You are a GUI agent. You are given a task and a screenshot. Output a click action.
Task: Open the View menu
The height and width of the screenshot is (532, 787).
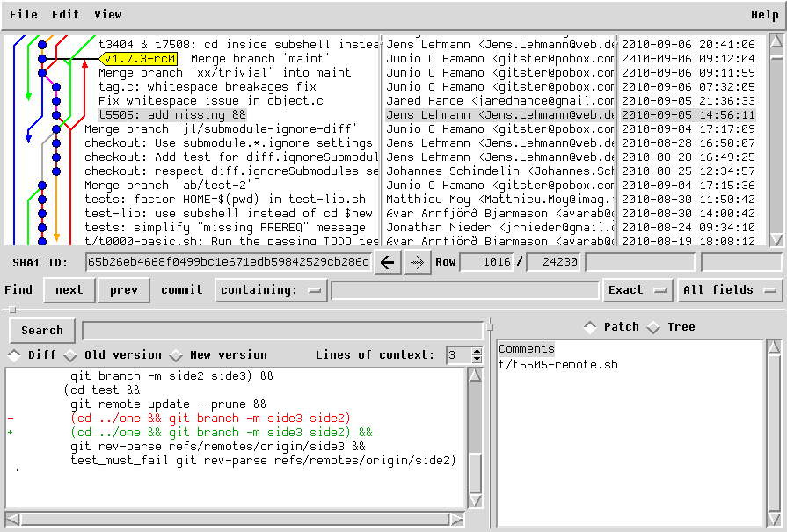pyautogui.click(x=108, y=15)
